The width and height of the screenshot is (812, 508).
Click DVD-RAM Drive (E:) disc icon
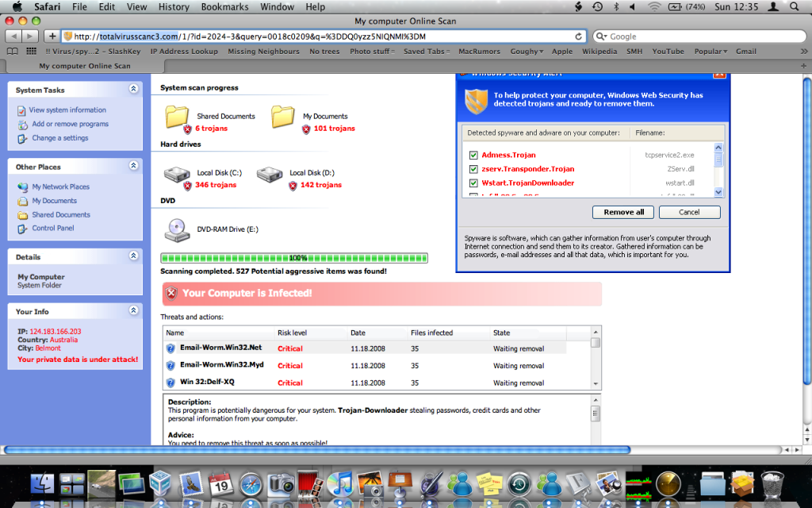pos(177,230)
